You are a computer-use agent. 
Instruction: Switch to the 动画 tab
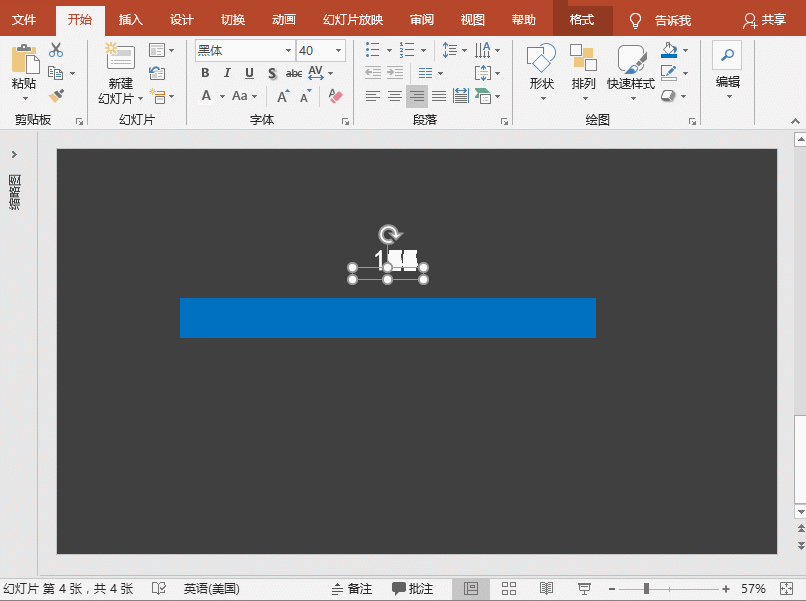pyautogui.click(x=284, y=20)
